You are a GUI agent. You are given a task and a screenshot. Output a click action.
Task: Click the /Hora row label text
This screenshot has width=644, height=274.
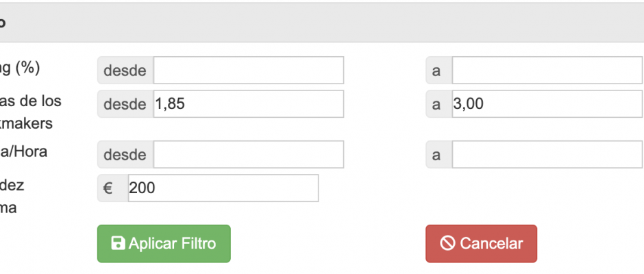click(x=23, y=151)
